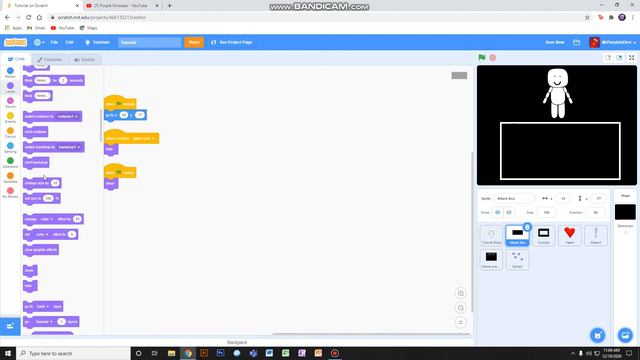
Task: Switch to small stage layout
Action: (608, 58)
